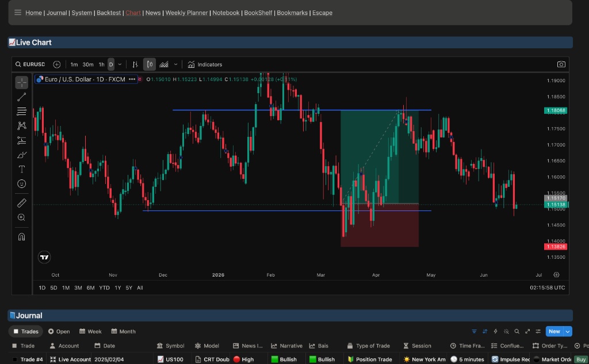Screen dimensions: 589x364
Task: Open the Trade #4 journal row
Action: (x=32, y=359)
